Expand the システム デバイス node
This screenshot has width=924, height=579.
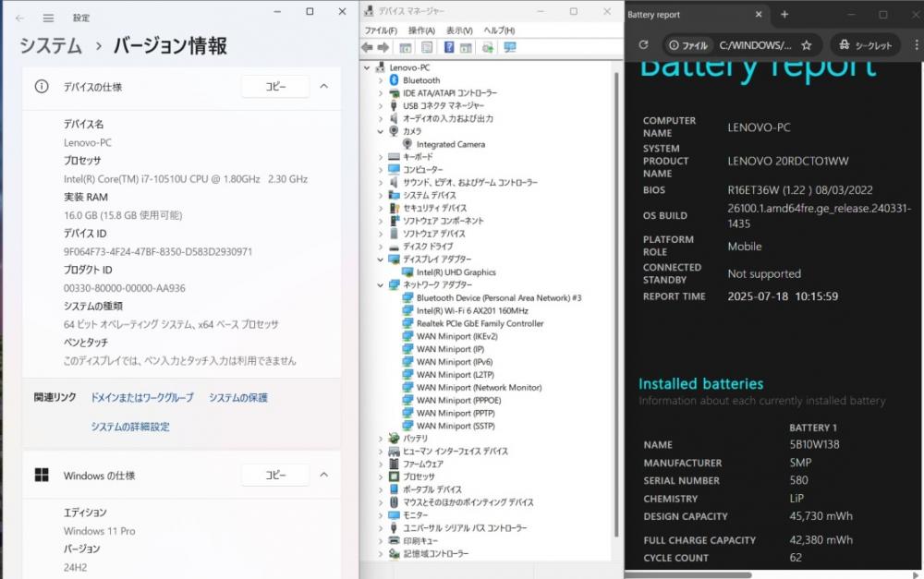(x=380, y=195)
